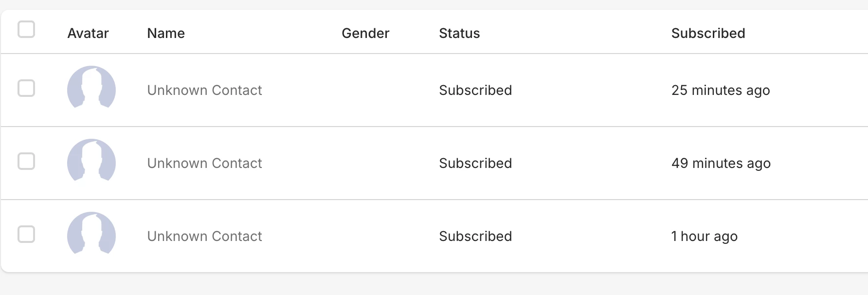Open Unknown Contact name subscribed 1 hour ago
Viewport: 868px width, 295px height.
[204, 236]
